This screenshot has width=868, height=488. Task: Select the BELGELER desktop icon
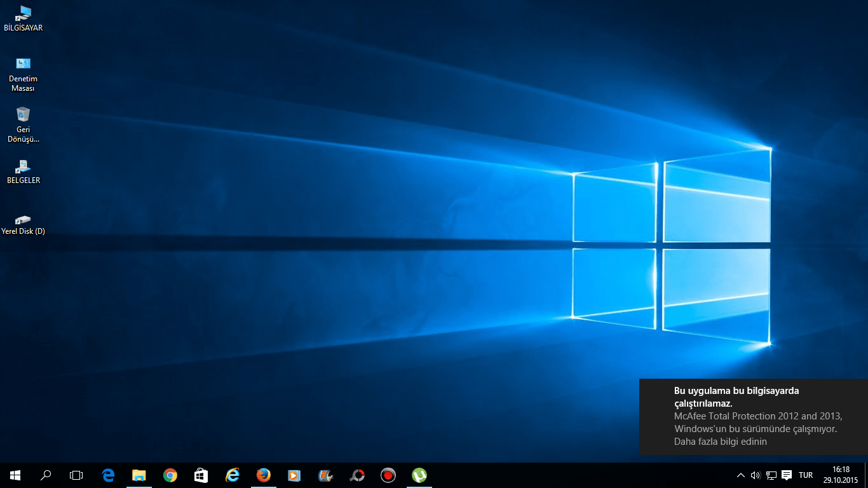[x=24, y=171]
